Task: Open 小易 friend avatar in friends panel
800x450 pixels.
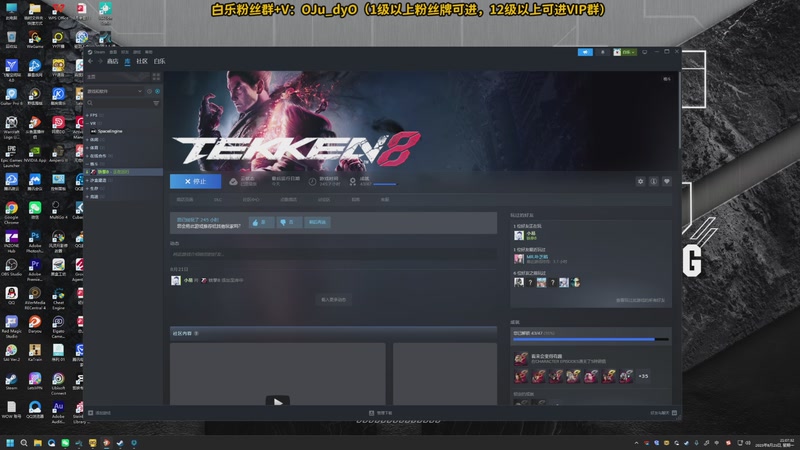Action: (x=518, y=235)
